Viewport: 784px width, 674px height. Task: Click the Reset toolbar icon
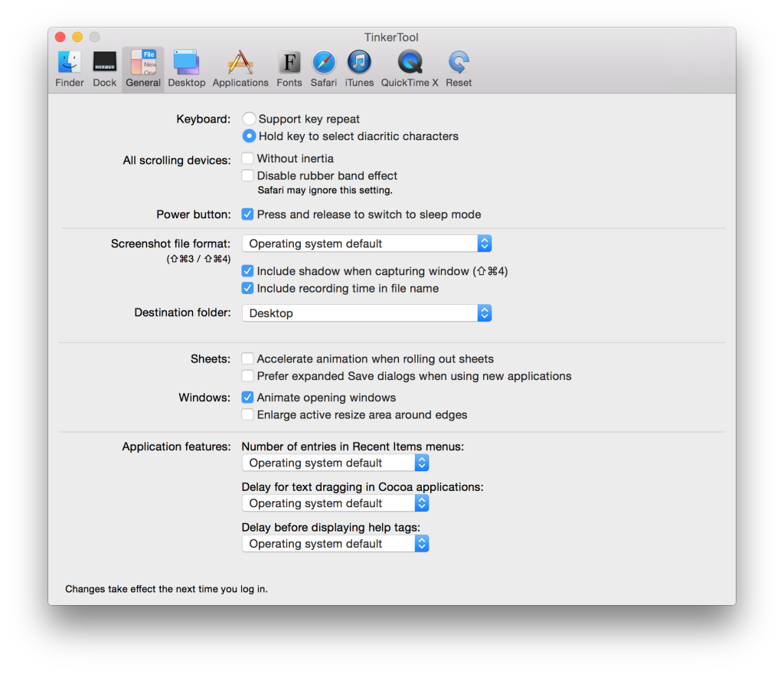[459, 63]
